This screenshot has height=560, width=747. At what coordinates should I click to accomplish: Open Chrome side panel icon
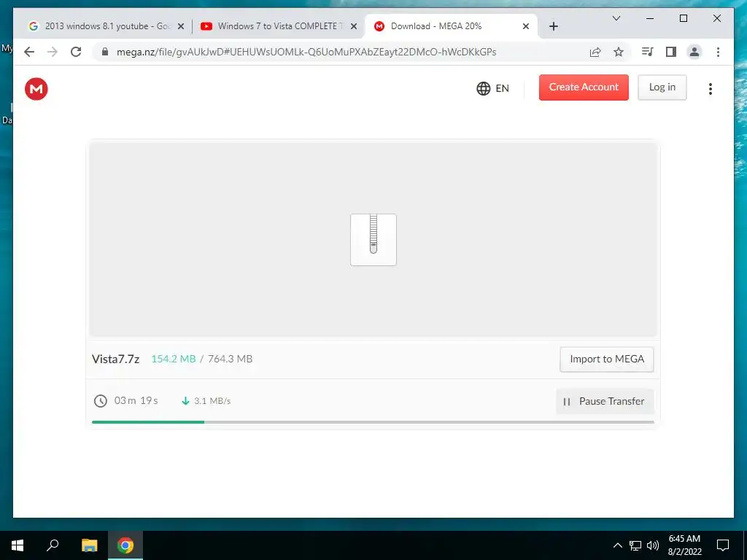tap(671, 52)
